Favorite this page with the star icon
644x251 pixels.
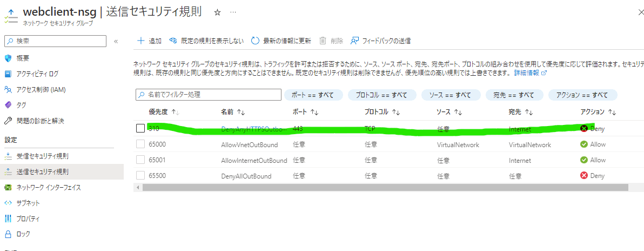point(218,13)
